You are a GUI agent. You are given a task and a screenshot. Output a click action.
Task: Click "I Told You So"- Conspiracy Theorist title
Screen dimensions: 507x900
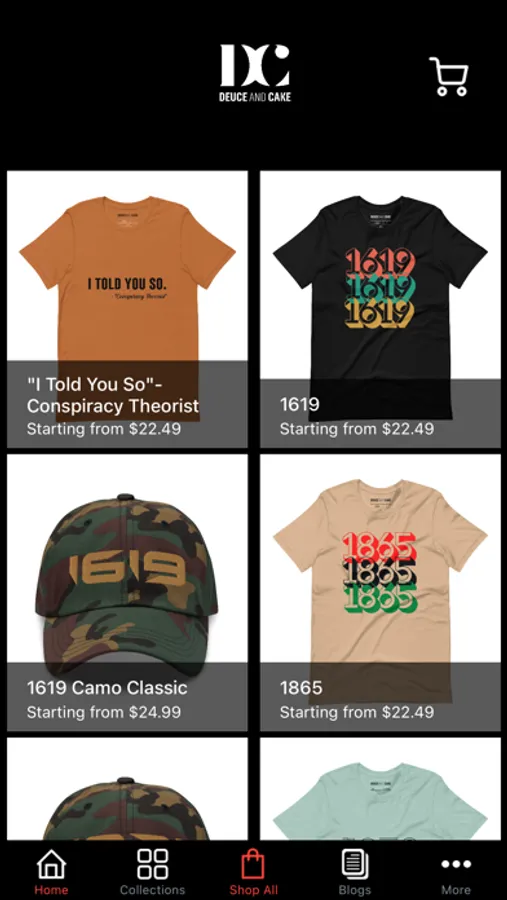(113, 395)
